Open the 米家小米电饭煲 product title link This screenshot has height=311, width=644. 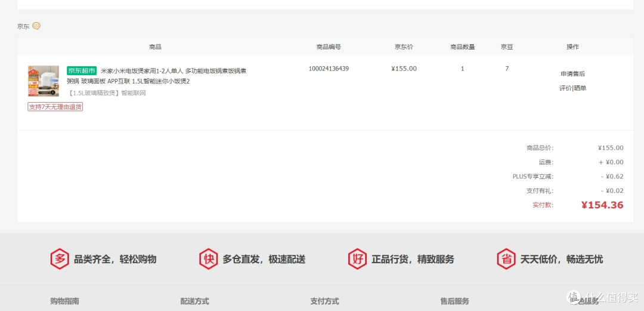(156, 76)
